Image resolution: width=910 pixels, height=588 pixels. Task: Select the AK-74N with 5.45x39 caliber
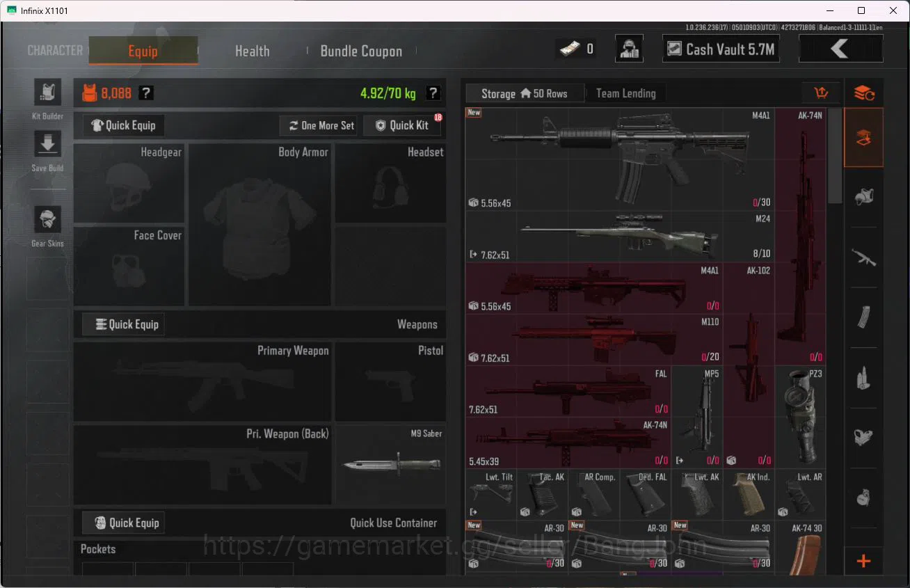[568, 443]
